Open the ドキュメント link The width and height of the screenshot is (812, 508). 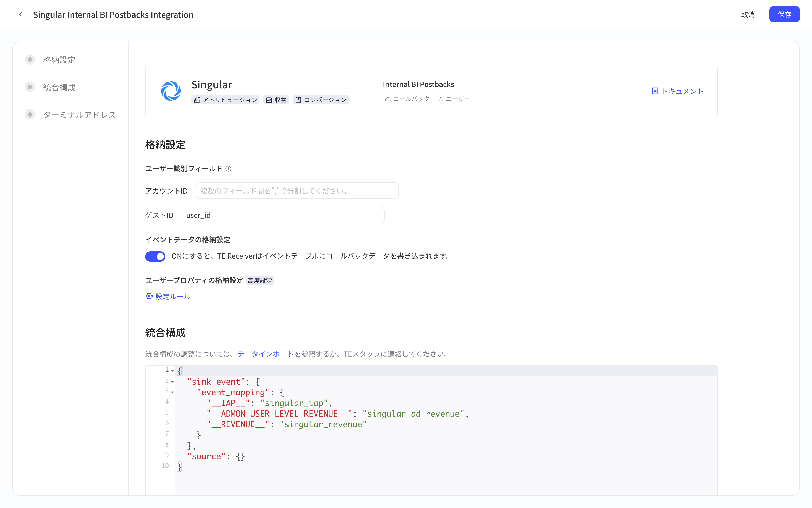pyautogui.click(x=682, y=91)
